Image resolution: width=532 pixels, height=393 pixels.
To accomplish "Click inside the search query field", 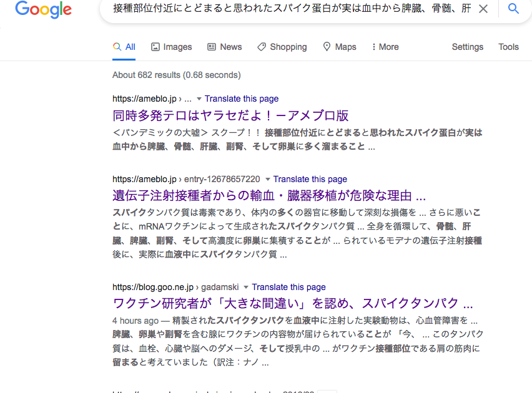I will (292, 9).
